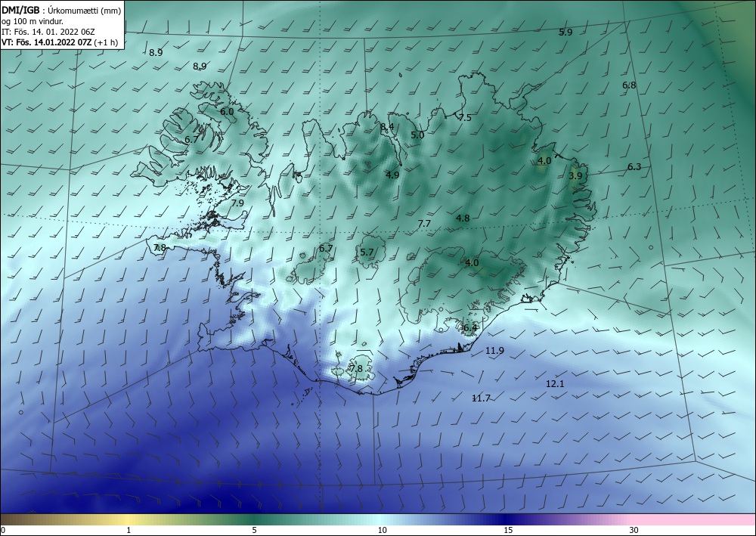Select the 6.3 reading off the east coast
Image resolution: width=756 pixels, height=536 pixels.
tap(634, 167)
